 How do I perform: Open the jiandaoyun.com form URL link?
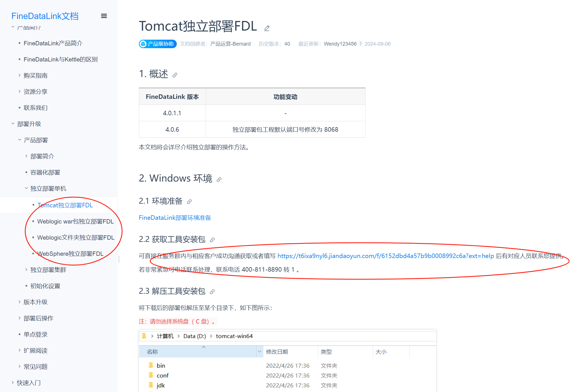pyautogui.click(x=386, y=256)
